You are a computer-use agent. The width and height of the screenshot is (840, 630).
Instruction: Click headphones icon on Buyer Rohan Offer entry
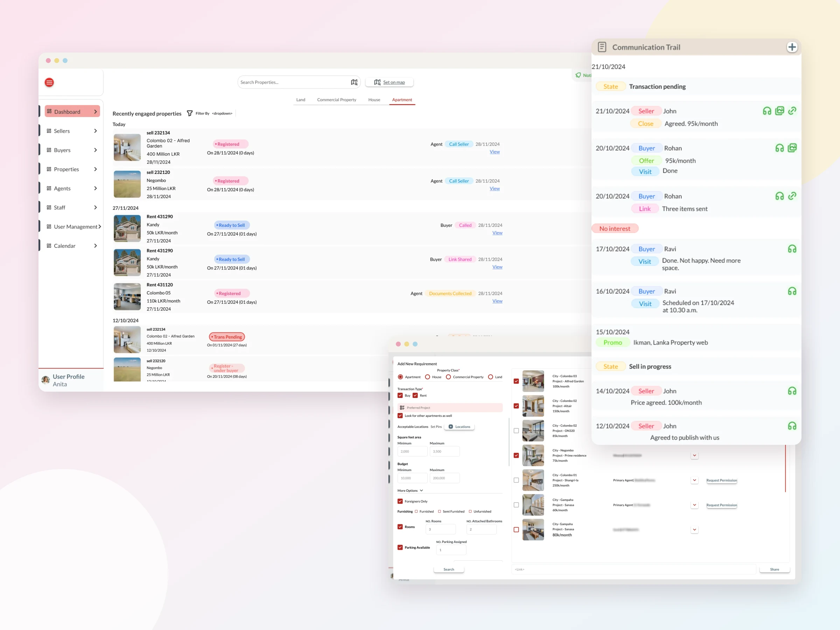pyautogui.click(x=779, y=148)
